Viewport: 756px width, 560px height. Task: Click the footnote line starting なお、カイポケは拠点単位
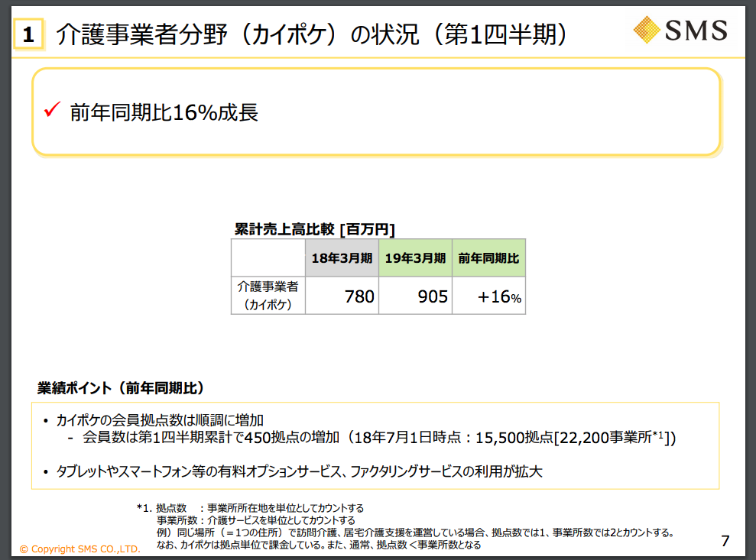[x=319, y=545]
